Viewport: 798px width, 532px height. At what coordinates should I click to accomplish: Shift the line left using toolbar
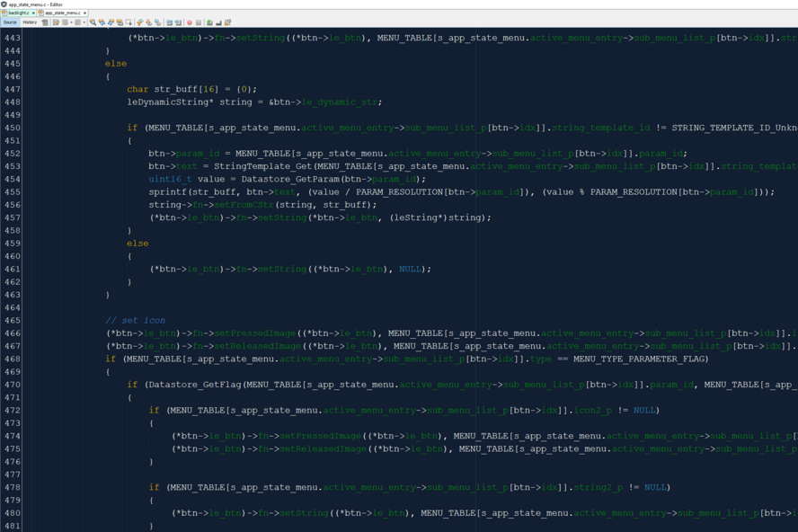click(169, 22)
